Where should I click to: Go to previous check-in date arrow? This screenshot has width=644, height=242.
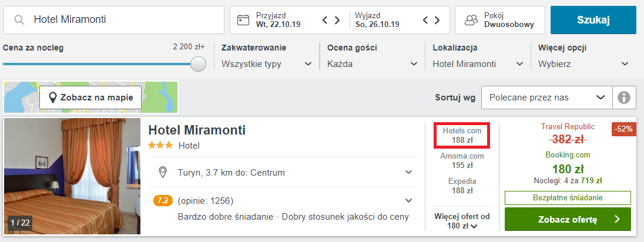pos(325,20)
